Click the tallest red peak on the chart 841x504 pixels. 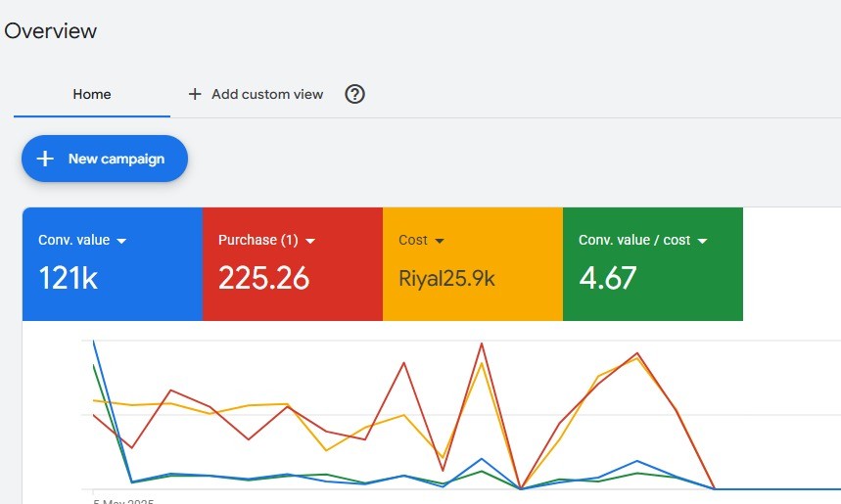[x=482, y=344]
